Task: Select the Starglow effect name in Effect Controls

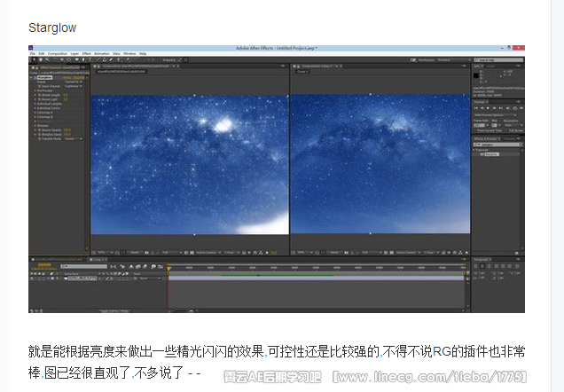Action: click(44, 78)
